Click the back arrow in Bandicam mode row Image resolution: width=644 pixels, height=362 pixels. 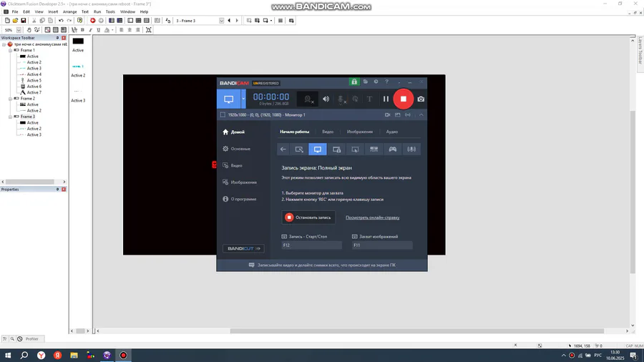(283, 149)
